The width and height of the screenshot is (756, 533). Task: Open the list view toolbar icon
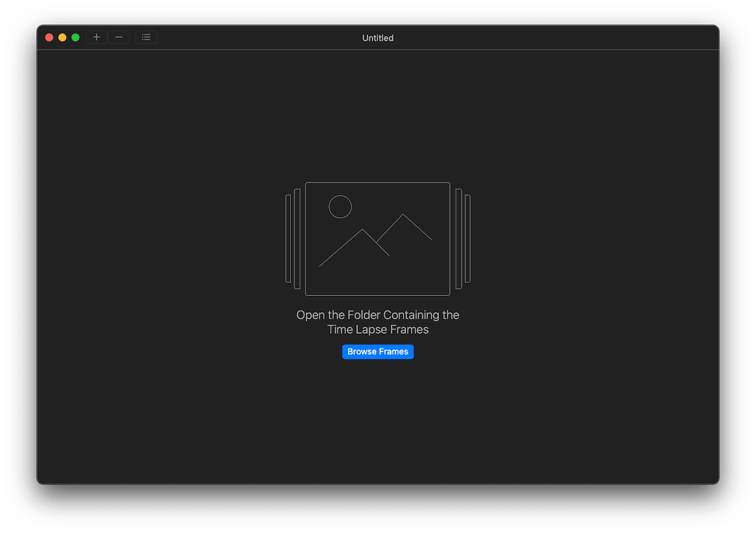[146, 37]
